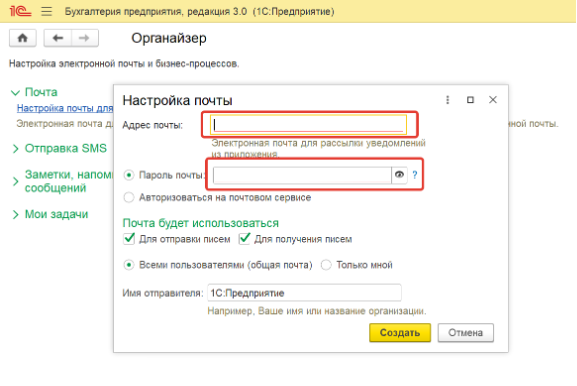Select Авторизоваться на почтовом сервисе option
Image resolution: width=577 pixels, height=386 pixels.
(129, 198)
